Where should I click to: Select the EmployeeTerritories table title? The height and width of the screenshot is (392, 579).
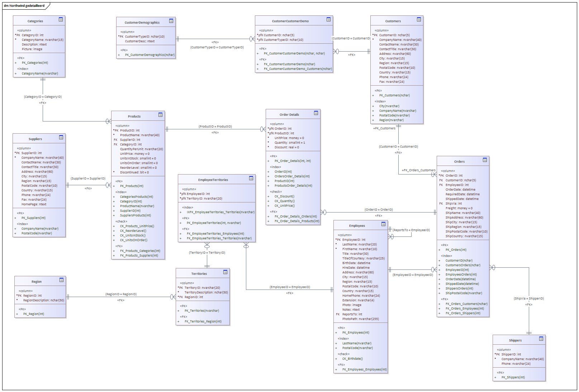pyautogui.click(x=213, y=180)
